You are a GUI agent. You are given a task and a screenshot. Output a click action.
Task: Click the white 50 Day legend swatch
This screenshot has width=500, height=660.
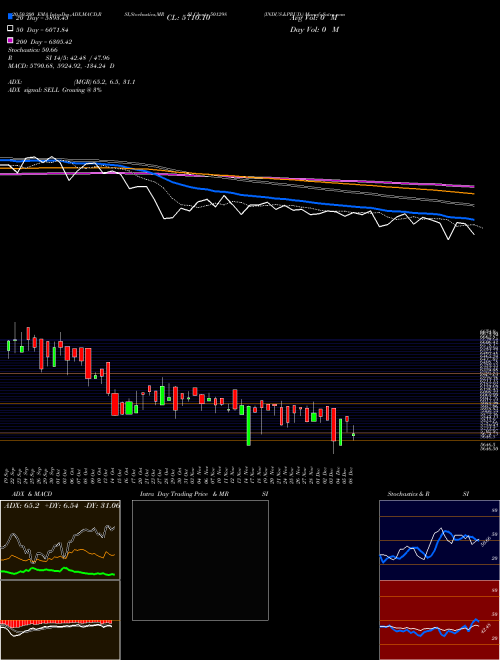[x=10, y=29]
